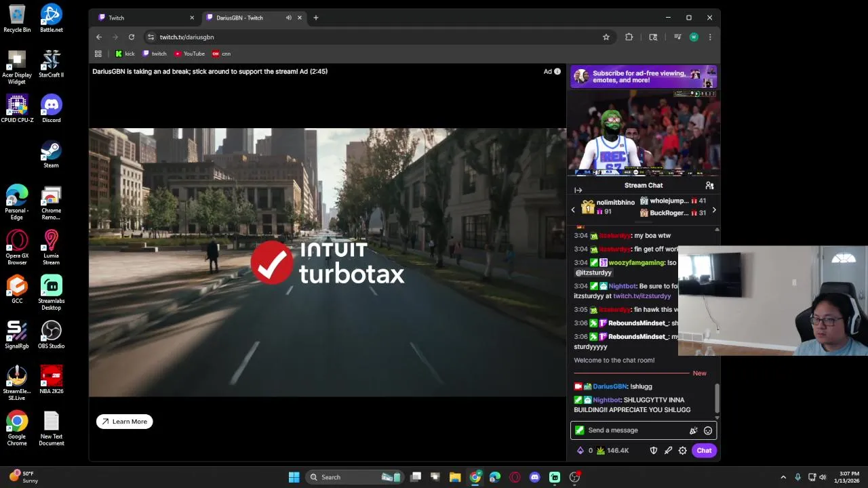Open Discord desktop shortcut
Screen dimensions: 868x488
click(52, 109)
